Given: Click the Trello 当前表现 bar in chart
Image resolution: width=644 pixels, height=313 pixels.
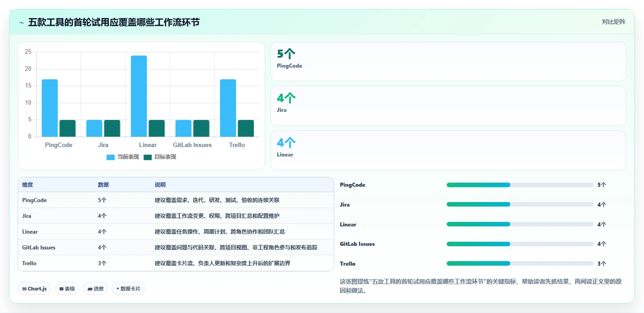Looking at the screenshot, I should click(228, 108).
